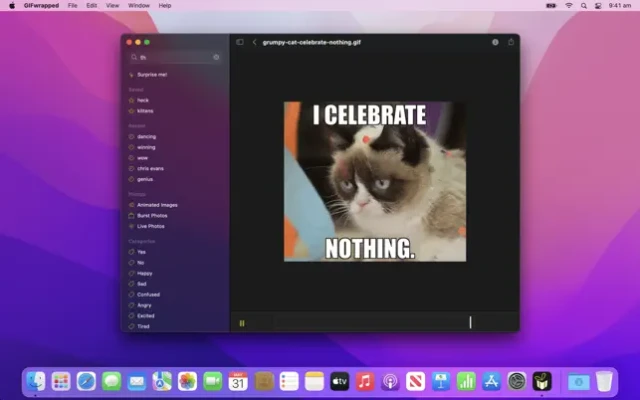Open the search options icon in the search field
This screenshot has width=640, height=400.
pyautogui.click(x=216, y=58)
